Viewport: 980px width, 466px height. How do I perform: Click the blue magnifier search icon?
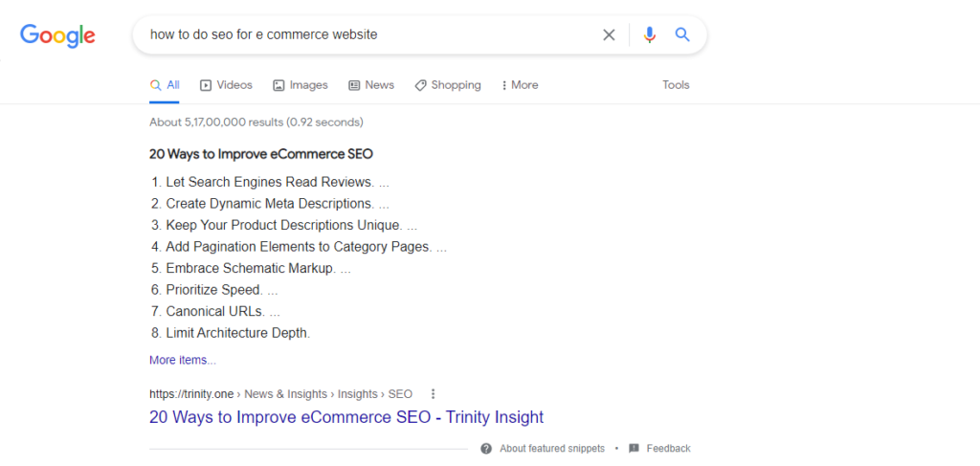[682, 35]
